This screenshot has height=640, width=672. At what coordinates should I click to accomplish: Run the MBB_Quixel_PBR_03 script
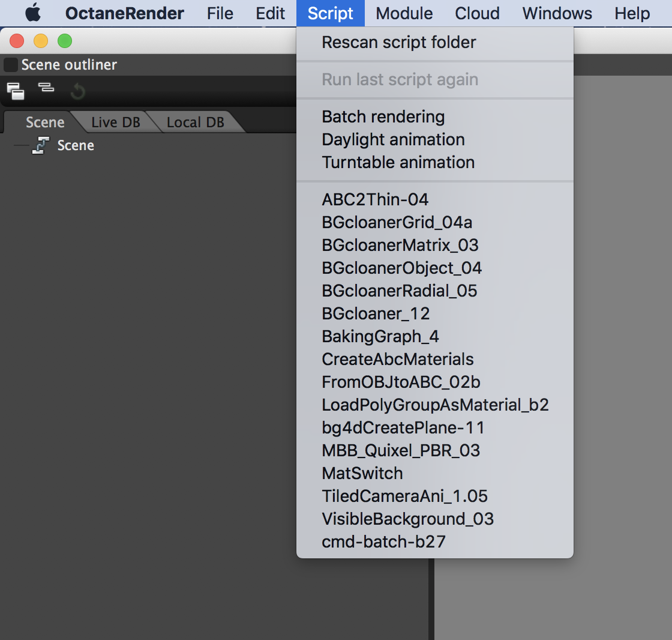pyautogui.click(x=434, y=450)
